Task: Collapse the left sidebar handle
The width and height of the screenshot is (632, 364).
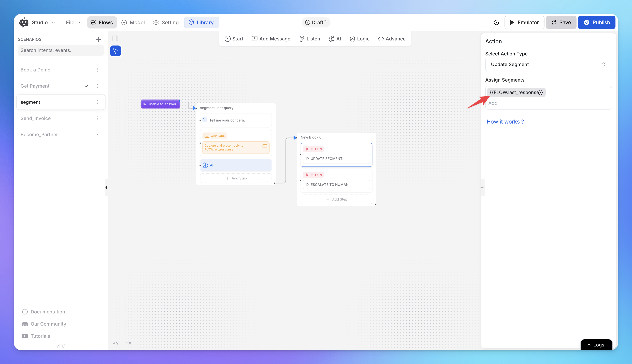Action: pos(107,187)
